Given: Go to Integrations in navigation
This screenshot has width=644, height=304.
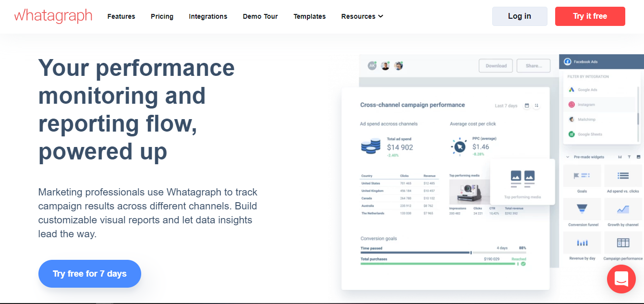Looking at the screenshot, I should click(x=208, y=16).
